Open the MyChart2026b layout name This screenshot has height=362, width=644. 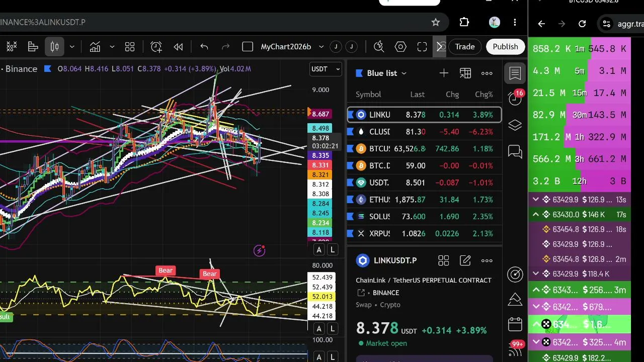point(286,47)
